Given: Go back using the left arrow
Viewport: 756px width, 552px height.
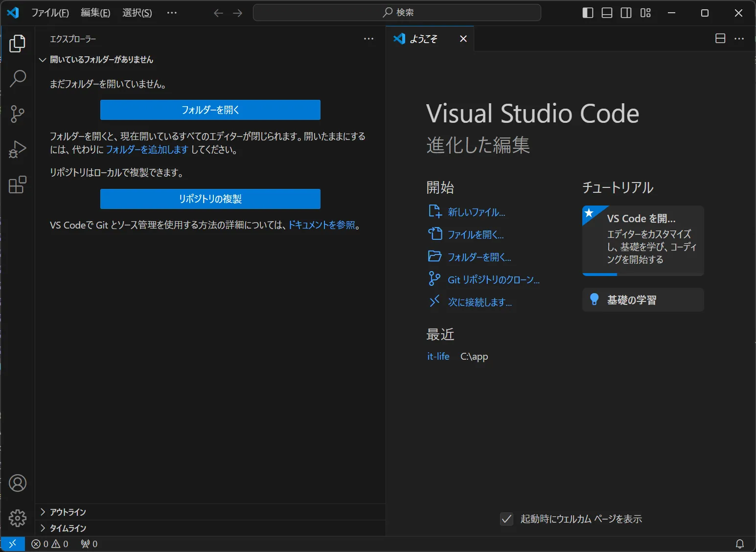Looking at the screenshot, I should pyautogui.click(x=218, y=13).
